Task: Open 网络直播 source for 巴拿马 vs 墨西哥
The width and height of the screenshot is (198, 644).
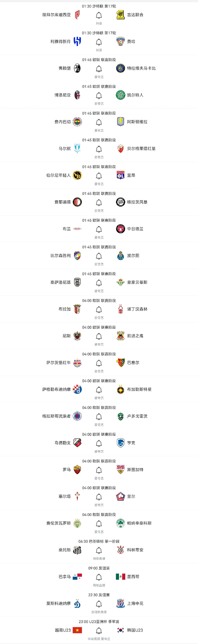Action: pos(99,585)
